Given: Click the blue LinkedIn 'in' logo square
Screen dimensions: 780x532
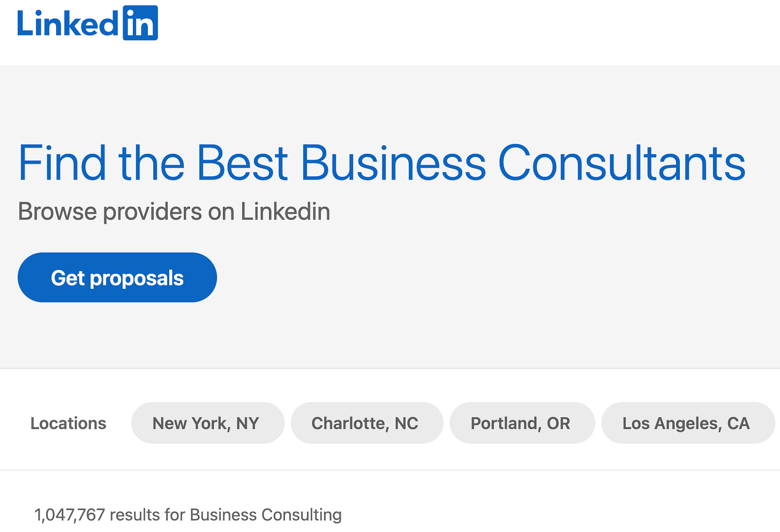Looking at the screenshot, I should click(140, 23).
